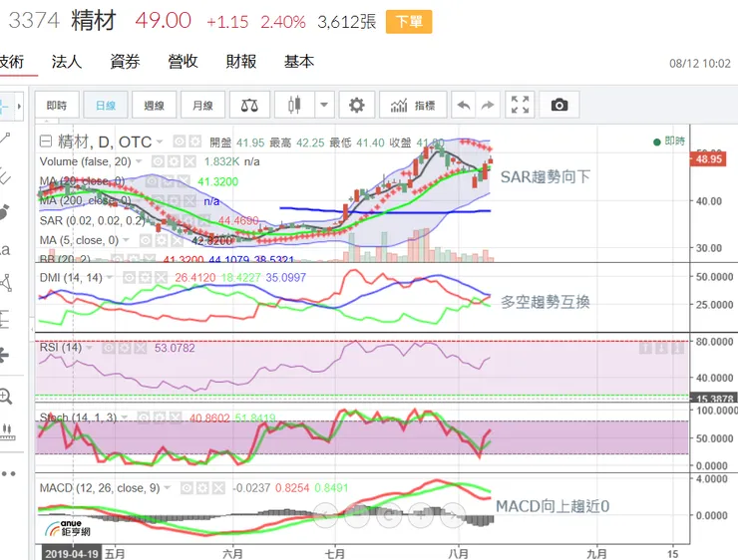
Task: Select the pitchfork drawing tool
Action: click(x=5, y=175)
